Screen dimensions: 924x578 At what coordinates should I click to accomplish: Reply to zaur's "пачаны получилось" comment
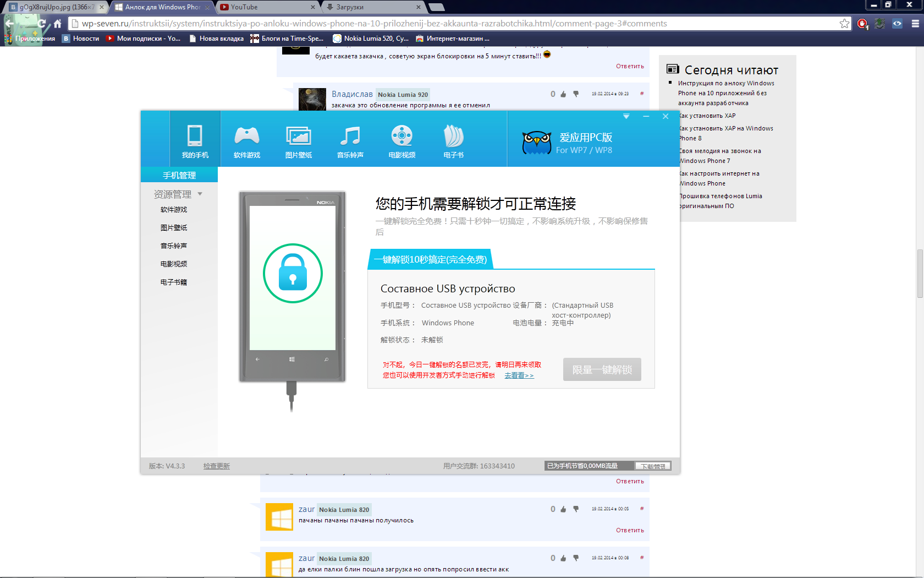pos(630,530)
